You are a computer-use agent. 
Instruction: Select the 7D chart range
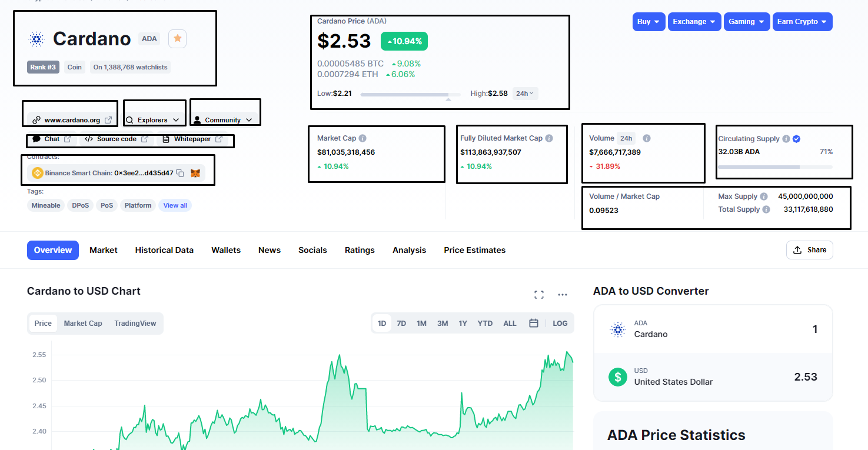tap(401, 323)
